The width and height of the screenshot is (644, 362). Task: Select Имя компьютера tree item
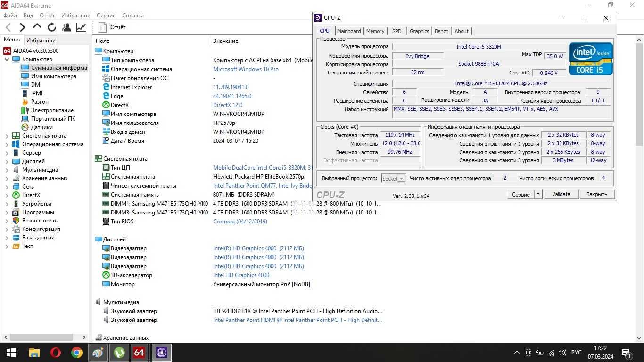click(49, 76)
